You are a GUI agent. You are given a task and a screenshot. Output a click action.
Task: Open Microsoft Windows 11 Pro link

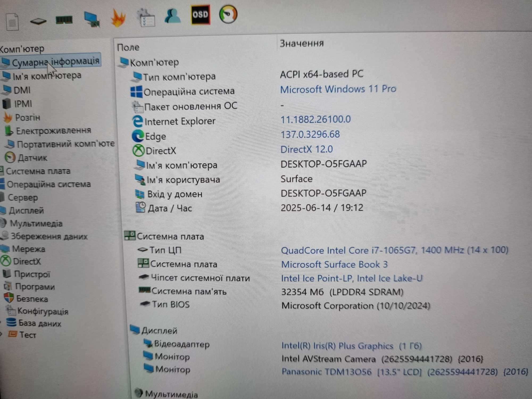[x=338, y=89]
